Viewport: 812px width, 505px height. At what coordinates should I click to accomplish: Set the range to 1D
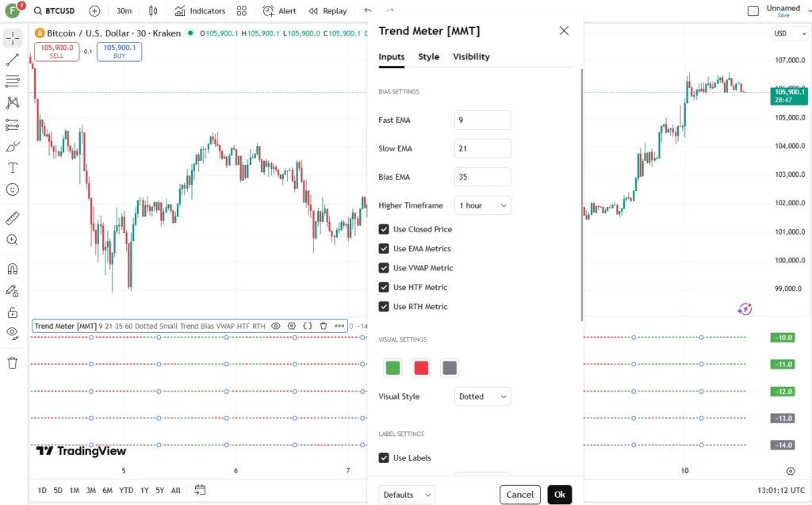click(42, 490)
